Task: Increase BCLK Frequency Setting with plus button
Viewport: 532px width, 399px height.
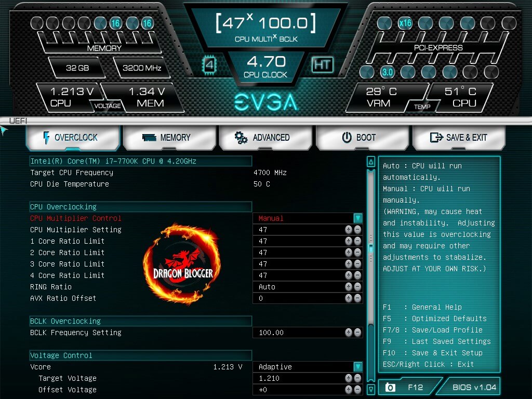Action: (349, 332)
